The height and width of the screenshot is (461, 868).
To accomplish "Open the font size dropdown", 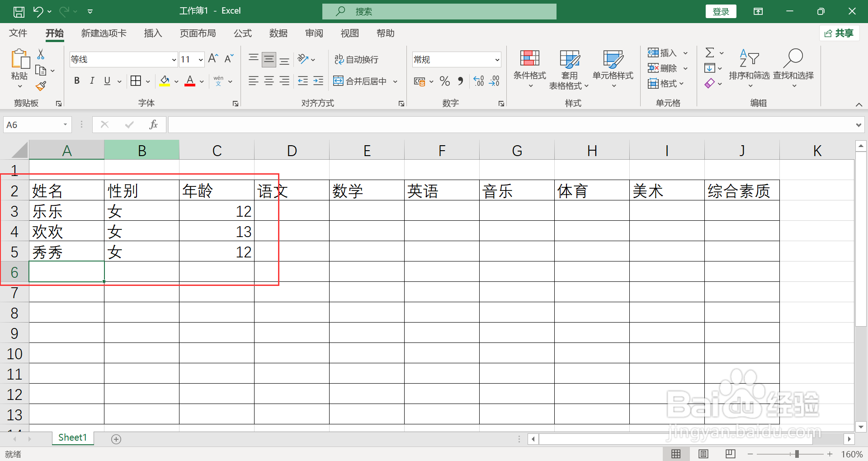I will coord(201,60).
